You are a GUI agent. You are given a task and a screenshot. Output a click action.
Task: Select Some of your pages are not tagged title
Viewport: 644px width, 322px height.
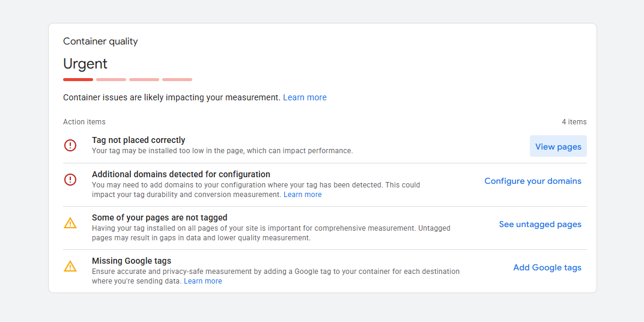pyautogui.click(x=160, y=217)
